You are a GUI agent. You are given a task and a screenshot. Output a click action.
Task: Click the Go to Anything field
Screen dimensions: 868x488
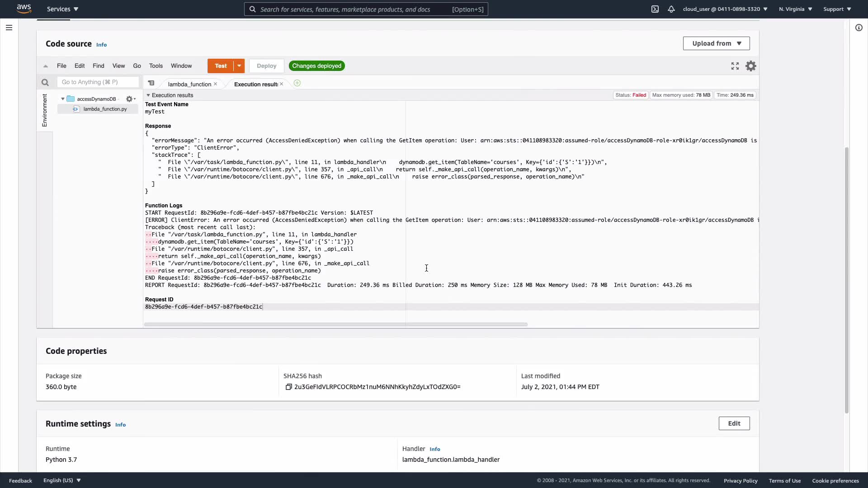(98, 82)
